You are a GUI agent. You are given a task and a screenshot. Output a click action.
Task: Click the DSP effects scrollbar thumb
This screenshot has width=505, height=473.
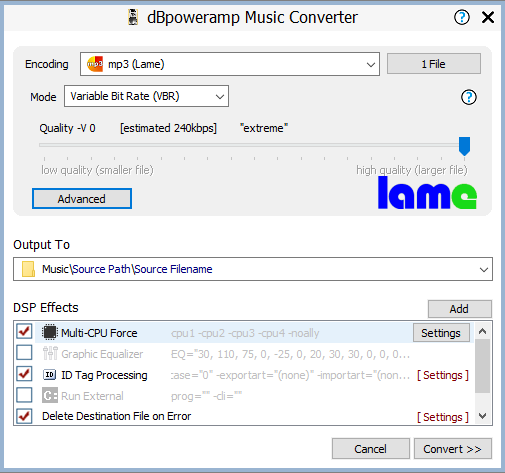click(x=482, y=366)
